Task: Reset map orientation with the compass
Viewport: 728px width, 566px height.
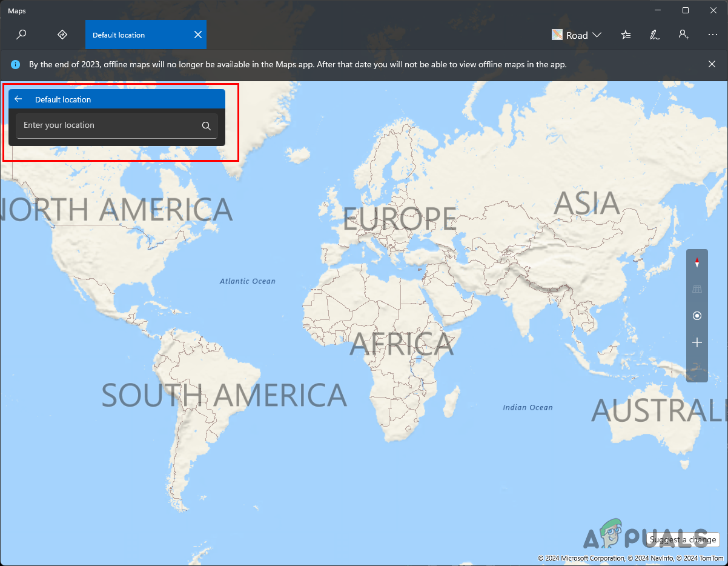Action: (x=697, y=262)
